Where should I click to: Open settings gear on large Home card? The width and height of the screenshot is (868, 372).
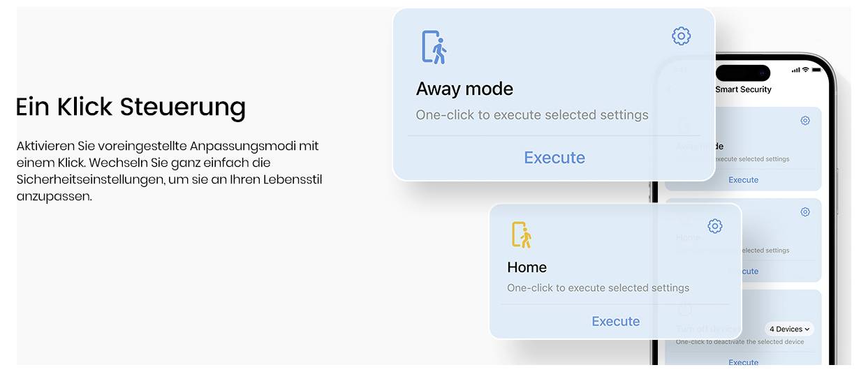pos(714,226)
